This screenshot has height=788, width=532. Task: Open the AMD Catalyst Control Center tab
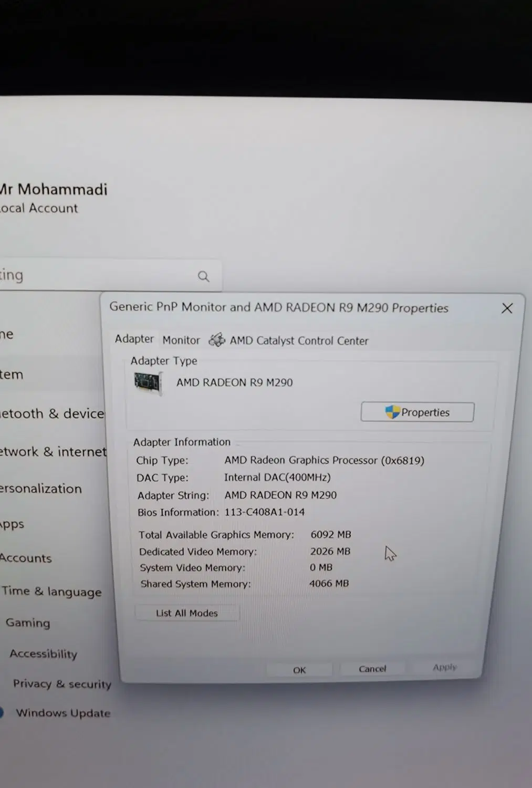pyautogui.click(x=289, y=340)
